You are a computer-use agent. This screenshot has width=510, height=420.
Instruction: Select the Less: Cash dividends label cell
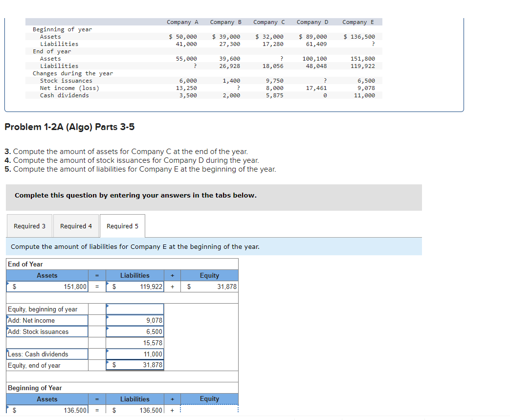click(x=47, y=354)
